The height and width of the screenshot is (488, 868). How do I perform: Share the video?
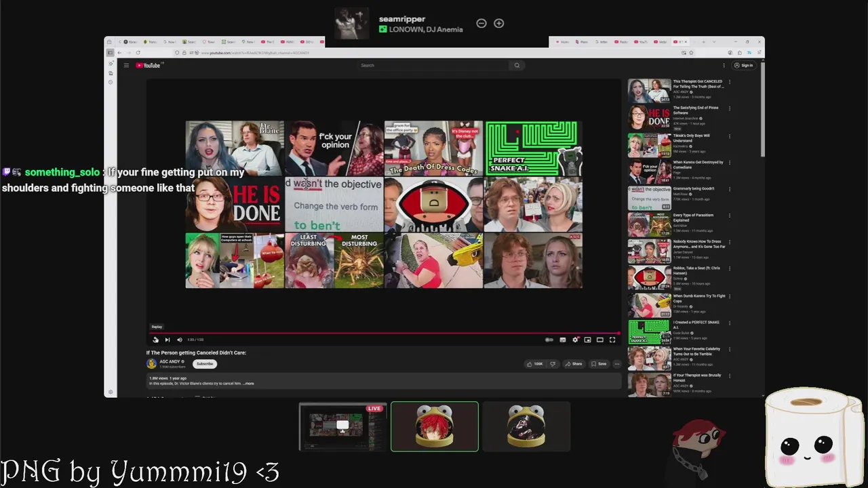pyautogui.click(x=574, y=364)
